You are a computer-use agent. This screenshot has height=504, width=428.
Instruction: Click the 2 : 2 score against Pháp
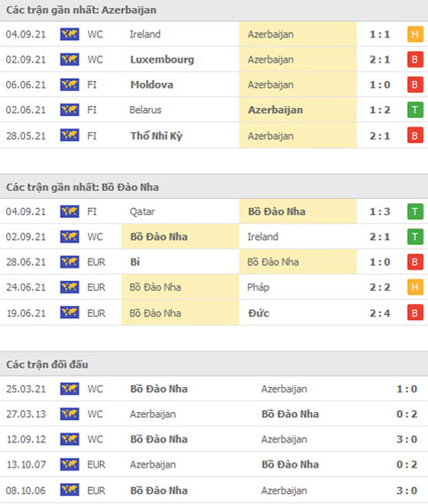point(380,287)
